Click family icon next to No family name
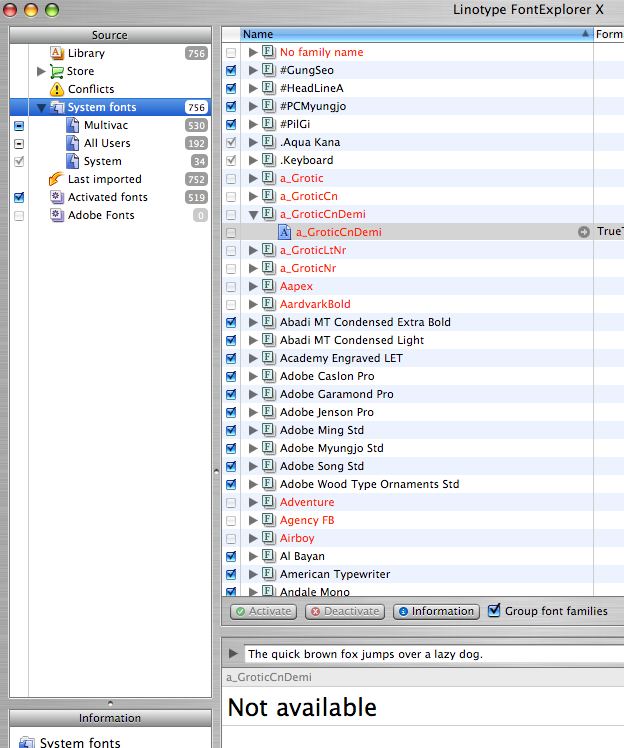The height and width of the screenshot is (748, 624). point(269,52)
